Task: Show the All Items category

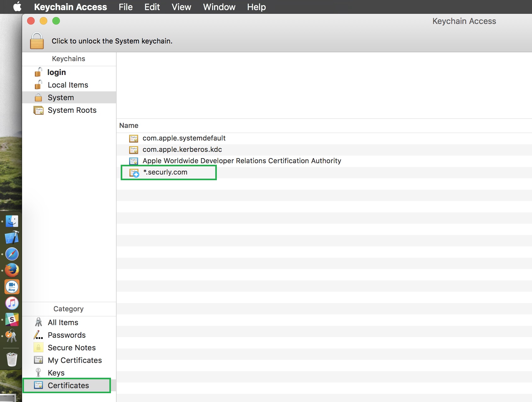Action: (x=69, y=323)
